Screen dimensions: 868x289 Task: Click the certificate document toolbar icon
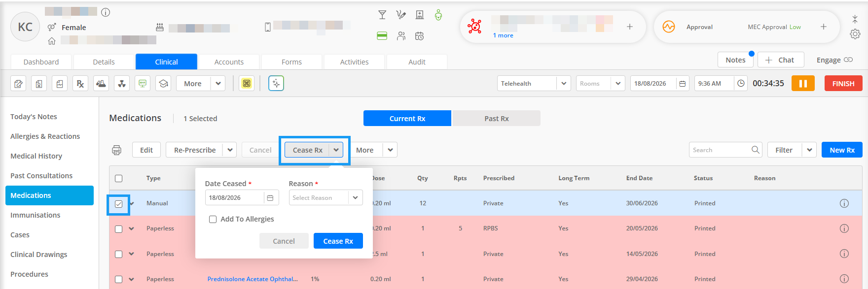click(39, 83)
